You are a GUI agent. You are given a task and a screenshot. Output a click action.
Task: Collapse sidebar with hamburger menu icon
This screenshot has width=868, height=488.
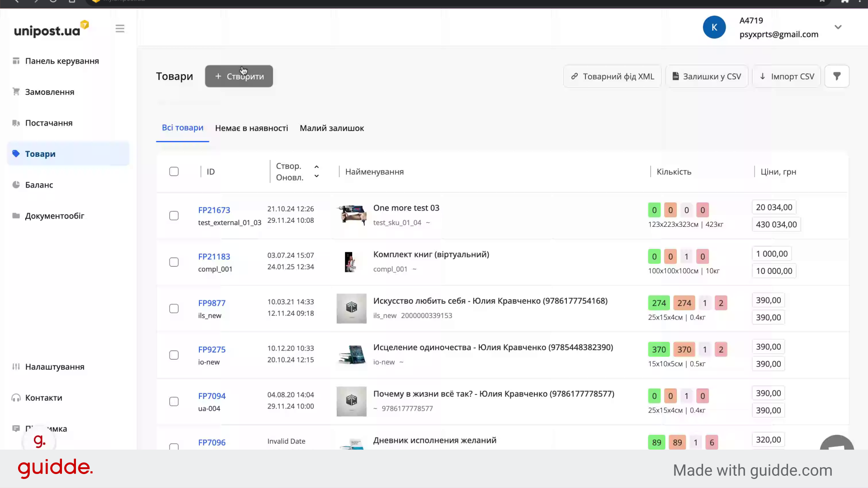click(120, 29)
